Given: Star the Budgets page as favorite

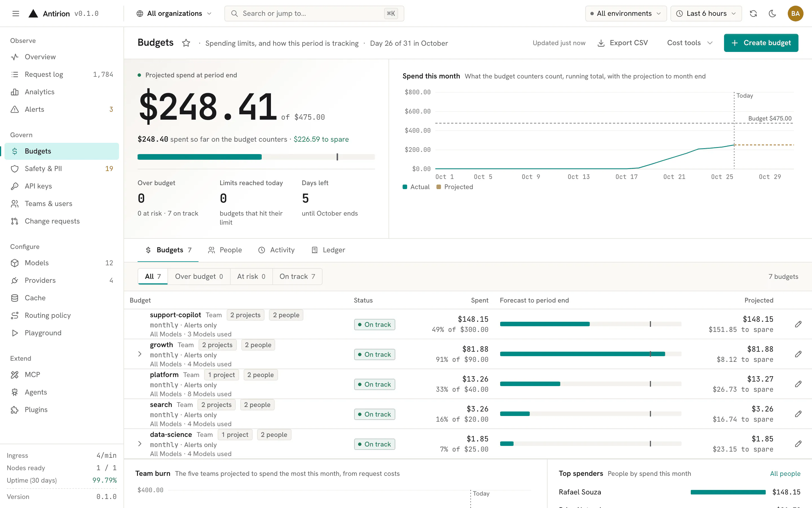Looking at the screenshot, I should pyautogui.click(x=186, y=43).
